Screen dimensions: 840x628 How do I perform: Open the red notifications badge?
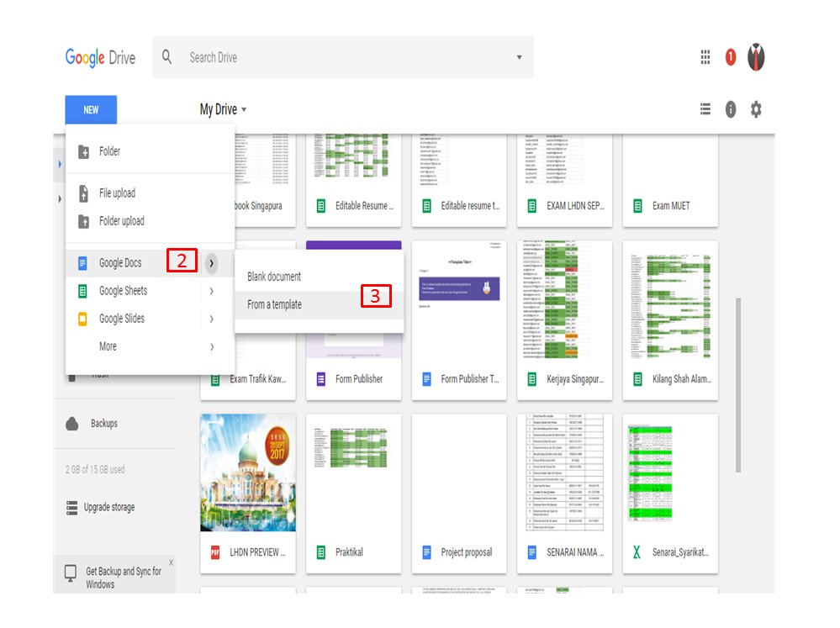tap(730, 57)
